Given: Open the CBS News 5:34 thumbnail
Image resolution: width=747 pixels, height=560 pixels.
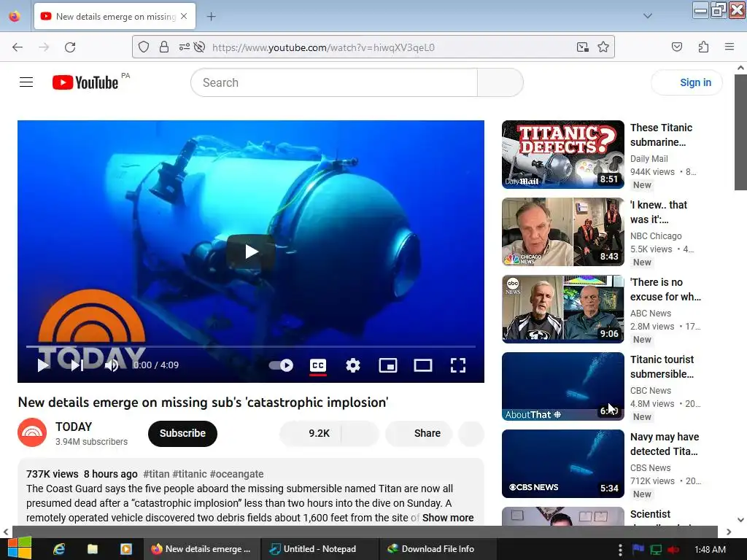Looking at the screenshot, I should 562,464.
